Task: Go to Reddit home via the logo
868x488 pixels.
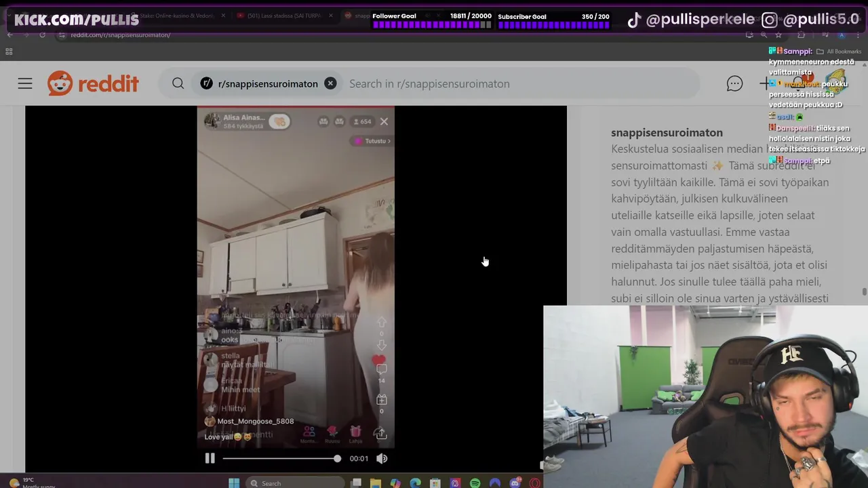Action: 93,83
